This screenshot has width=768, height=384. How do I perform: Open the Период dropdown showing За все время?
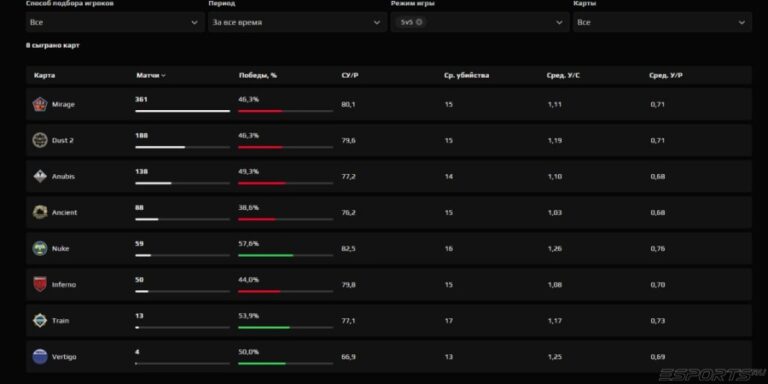coord(297,22)
